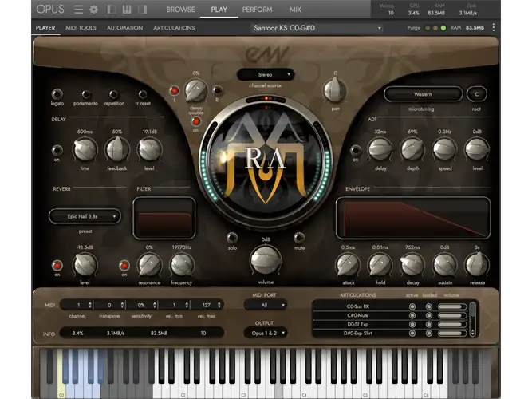The height and width of the screenshot is (399, 532).
Task: Click the ADT delay knob
Action: [380, 149]
